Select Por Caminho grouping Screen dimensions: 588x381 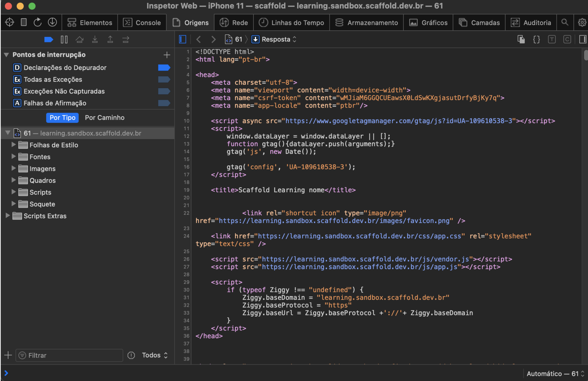[x=105, y=118]
